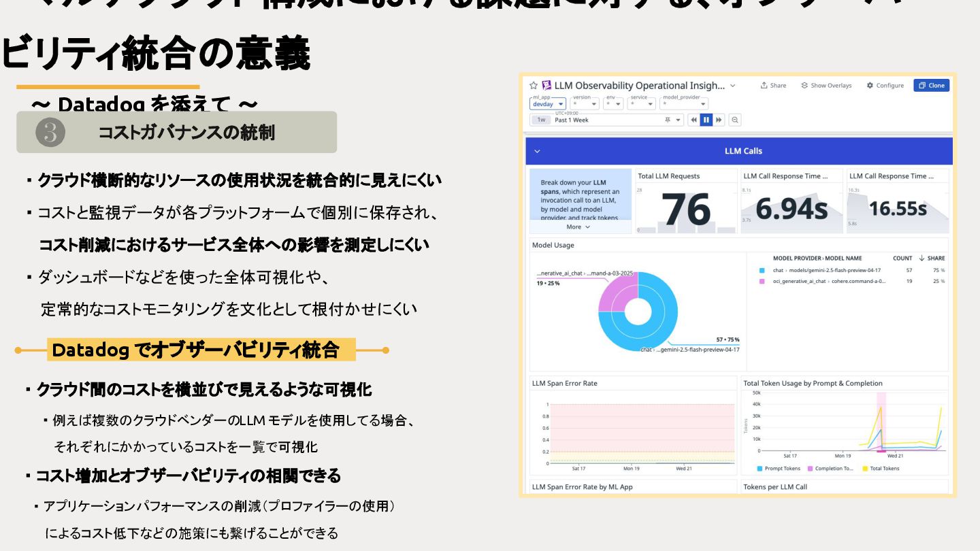The image size is (980, 551).
Task: Click the purple dashboard logo icon
Action: point(546,86)
